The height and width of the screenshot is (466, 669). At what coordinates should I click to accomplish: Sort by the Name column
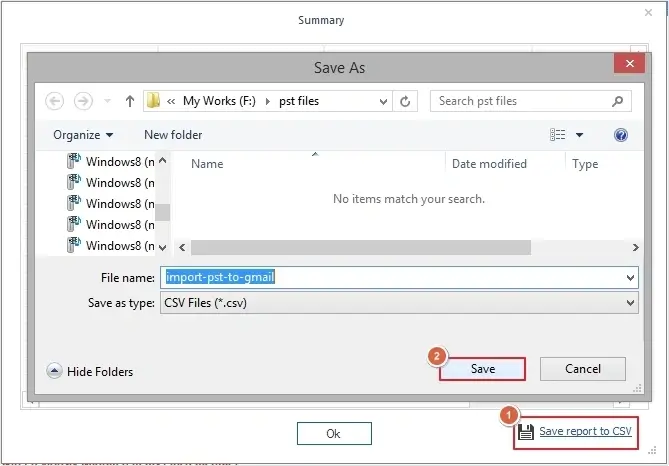click(x=207, y=164)
